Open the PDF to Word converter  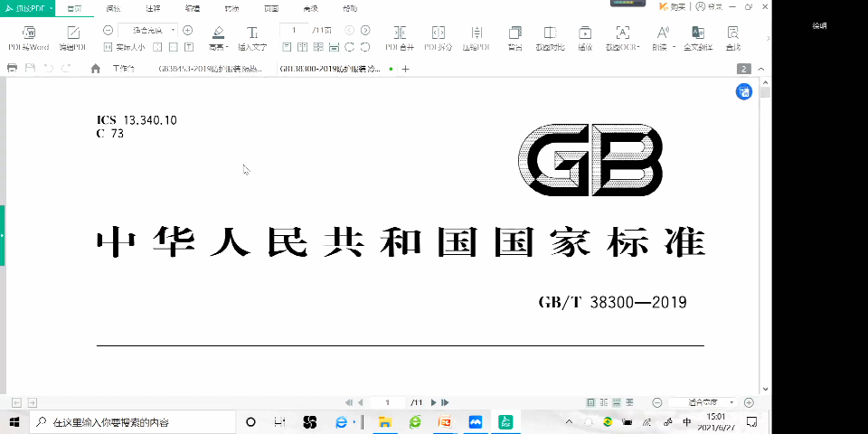29,38
